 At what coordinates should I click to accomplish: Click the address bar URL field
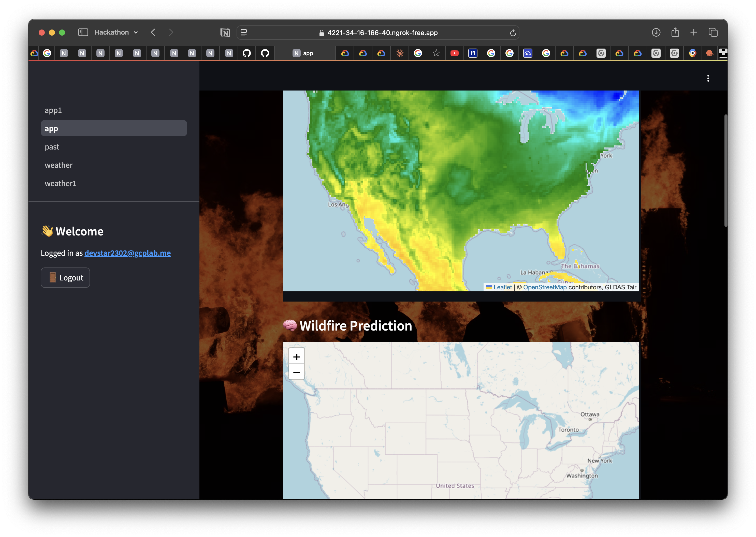(x=382, y=33)
